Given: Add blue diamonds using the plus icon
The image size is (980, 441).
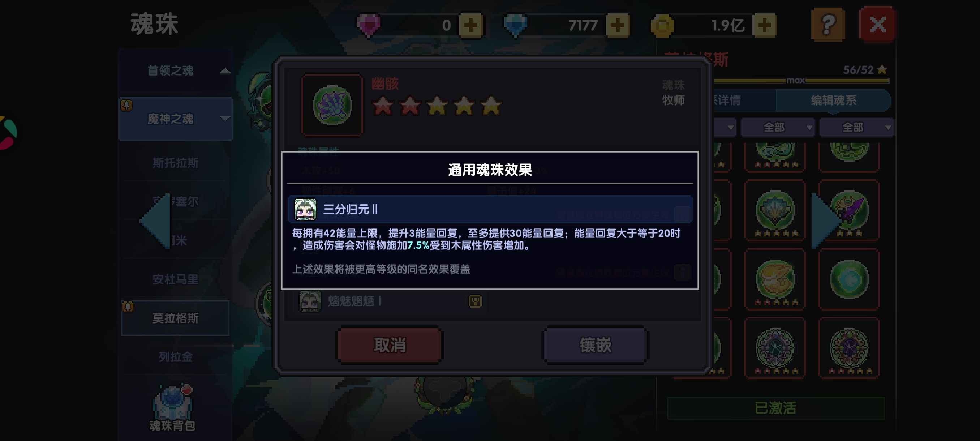Looking at the screenshot, I should point(618,25).
